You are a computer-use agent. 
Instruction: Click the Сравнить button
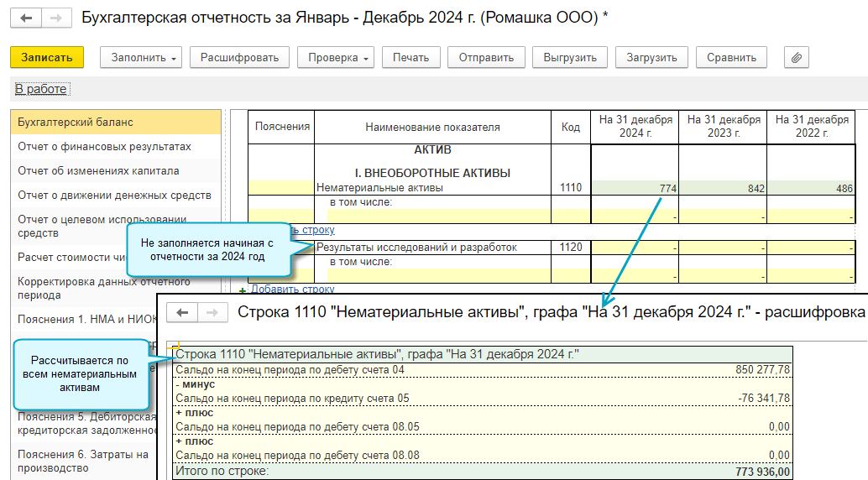731,57
